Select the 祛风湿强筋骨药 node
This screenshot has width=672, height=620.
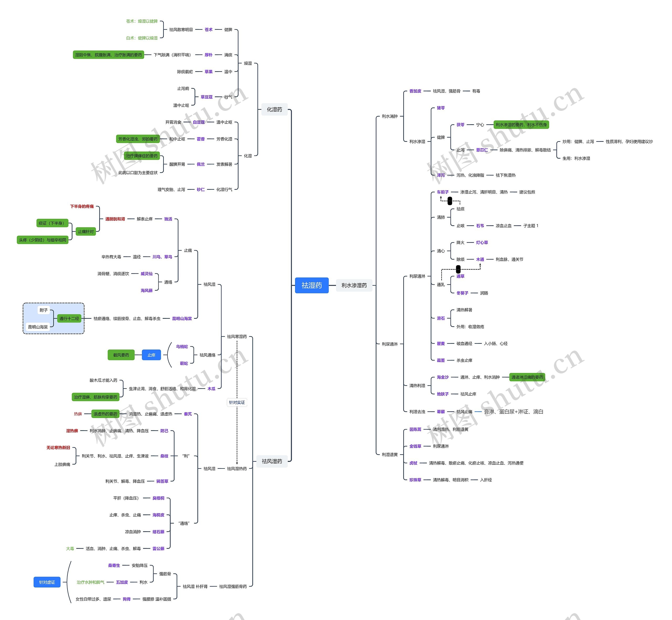[233, 586]
